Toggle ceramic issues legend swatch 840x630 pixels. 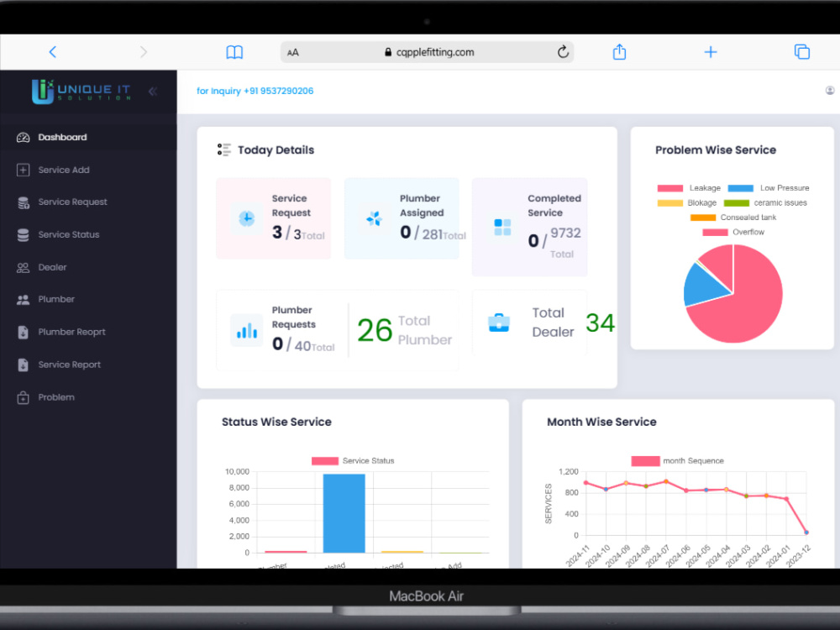(x=737, y=203)
